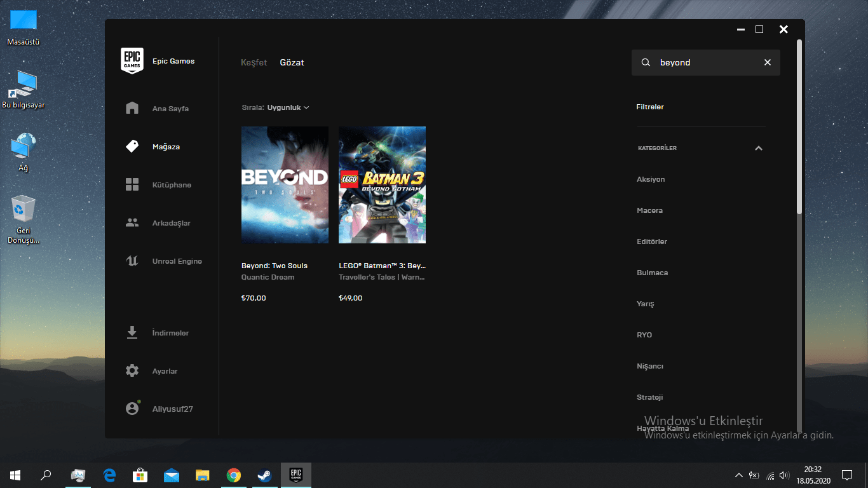868x488 pixels.
Task: Open the Arkadaşlar friends icon
Action: (132, 223)
